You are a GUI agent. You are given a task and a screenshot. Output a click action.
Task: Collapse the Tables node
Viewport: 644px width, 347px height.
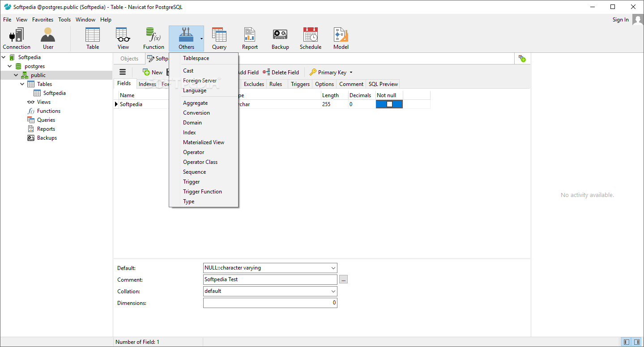22,84
